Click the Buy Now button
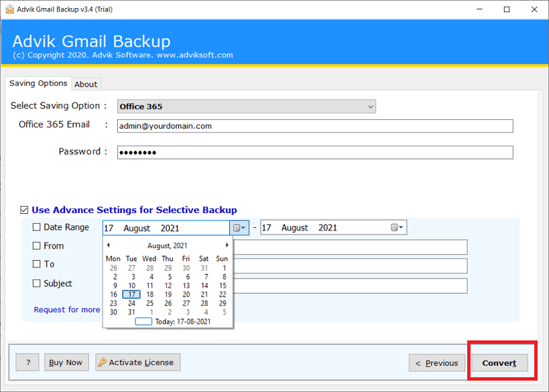549x392 pixels. click(66, 363)
